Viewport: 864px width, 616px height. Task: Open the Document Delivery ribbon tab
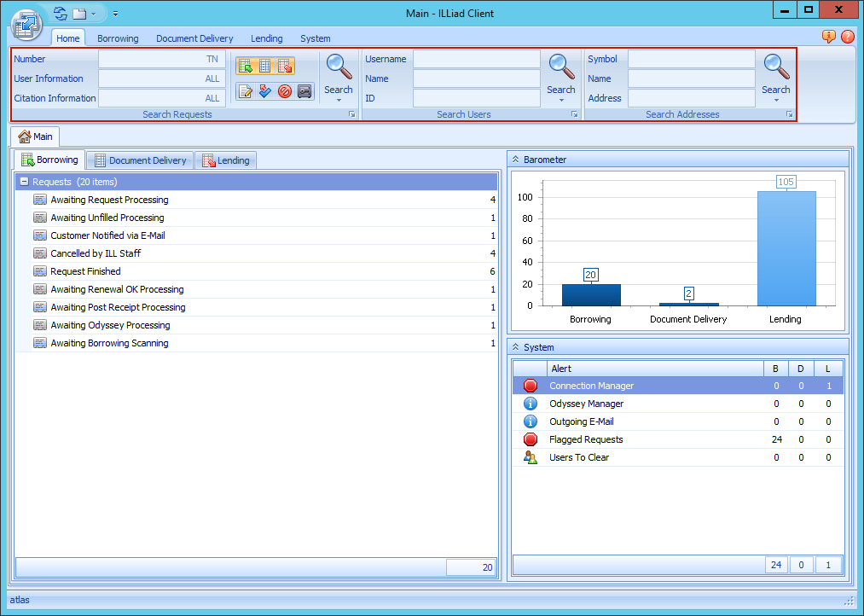coord(194,38)
